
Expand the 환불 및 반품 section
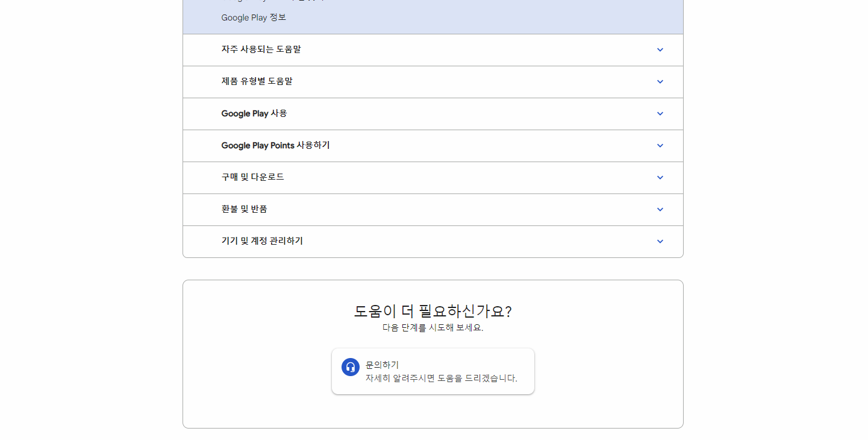(x=432, y=209)
